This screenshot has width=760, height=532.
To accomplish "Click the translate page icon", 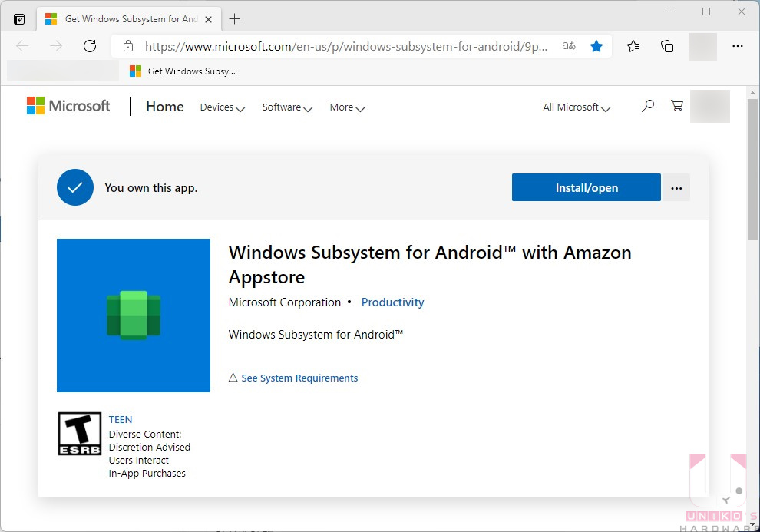I will 569,46.
